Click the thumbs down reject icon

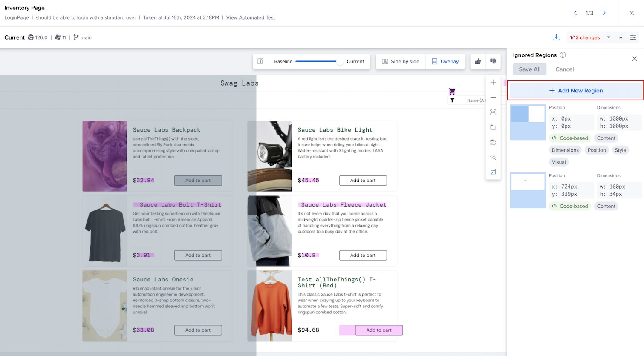tap(493, 61)
